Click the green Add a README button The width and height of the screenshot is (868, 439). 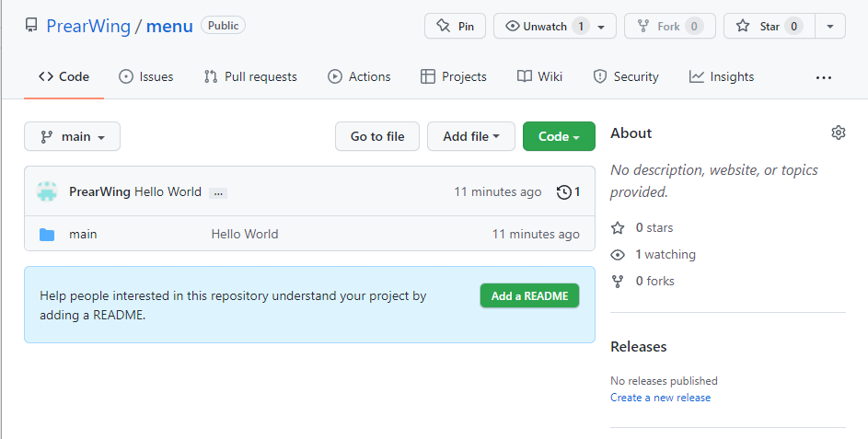[x=530, y=295]
